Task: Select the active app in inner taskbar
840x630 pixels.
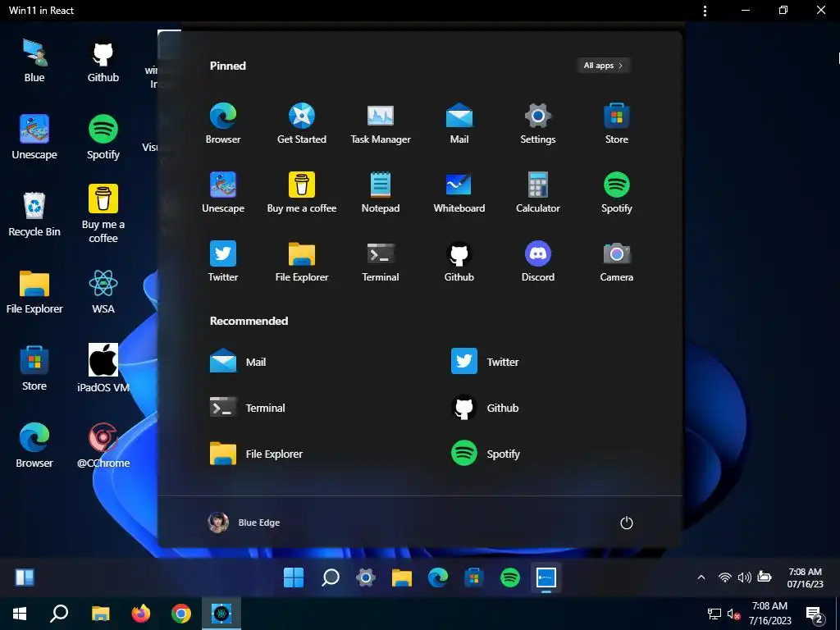Action: click(546, 577)
